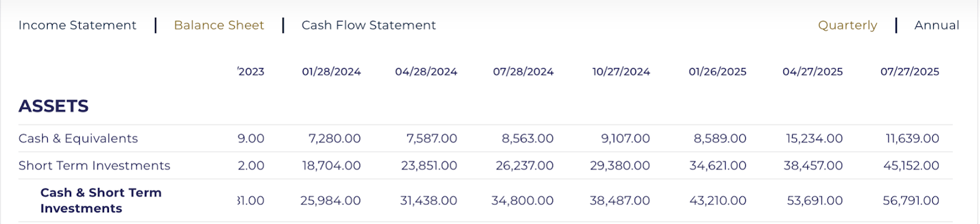
Task: Select the Cash & Equivalents row label
Action: pyautogui.click(x=78, y=139)
